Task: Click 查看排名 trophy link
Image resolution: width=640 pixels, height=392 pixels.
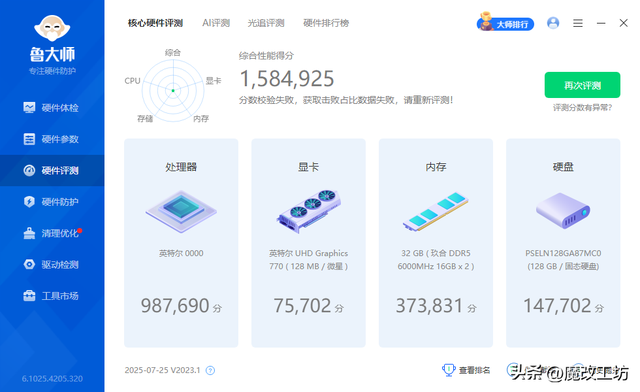Action: click(x=466, y=370)
